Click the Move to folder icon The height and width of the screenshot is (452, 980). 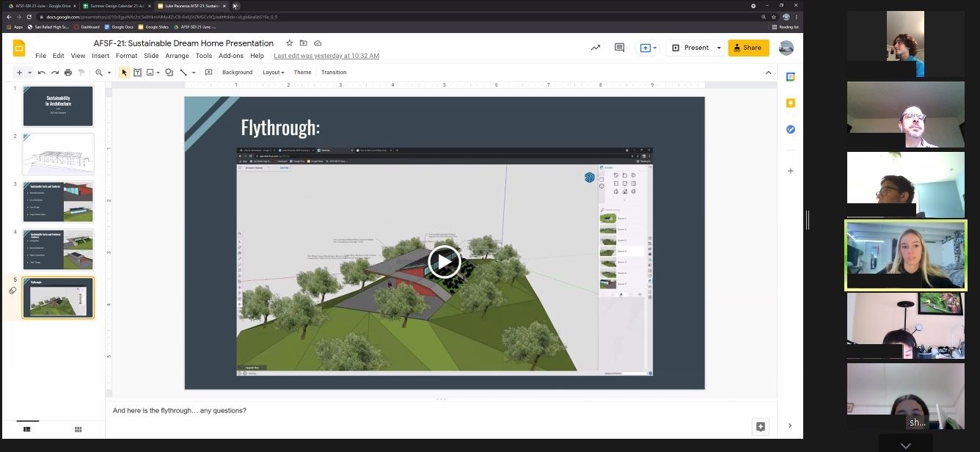(304, 43)
